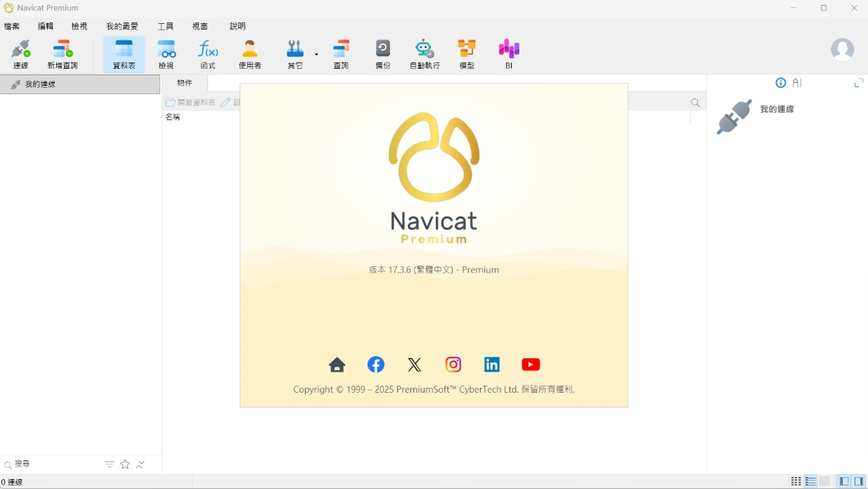Viewport: 868px width, 489px height.
Task: Open the 編輯 menu
Action: (x=46, y=26)
